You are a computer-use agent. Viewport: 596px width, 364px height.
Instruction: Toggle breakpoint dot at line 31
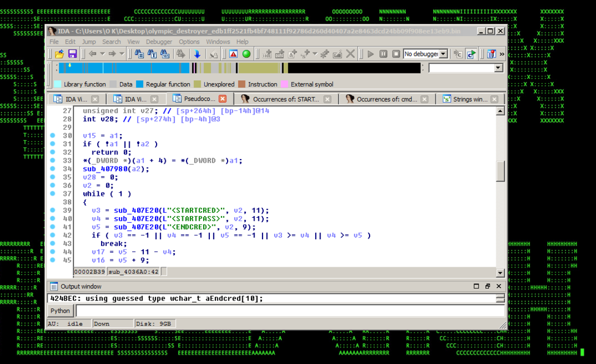click(53, 144)
